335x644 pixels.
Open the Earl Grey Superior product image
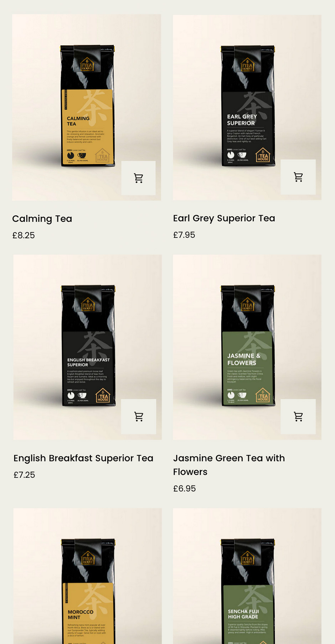coord(247,107)
